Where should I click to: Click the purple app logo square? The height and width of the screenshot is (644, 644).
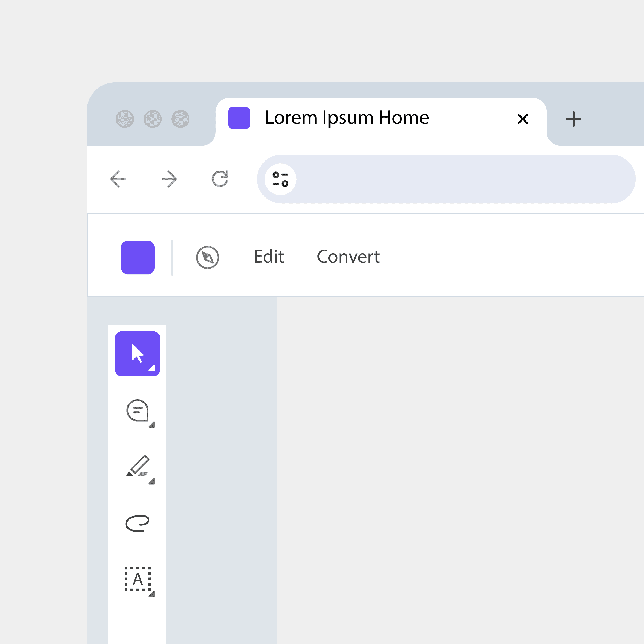pos(137,257)
